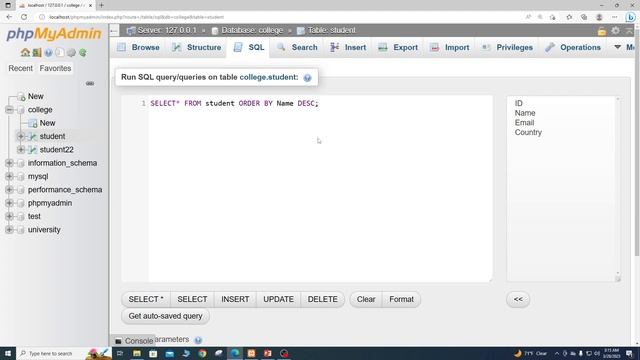Viewport: 640px width, 360px height.
Task: Open browser Collections icon
Action: coord(584,17)
